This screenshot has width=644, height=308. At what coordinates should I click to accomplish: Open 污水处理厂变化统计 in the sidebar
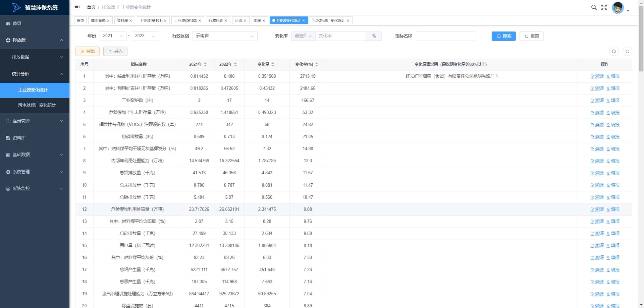coord(37,105)
